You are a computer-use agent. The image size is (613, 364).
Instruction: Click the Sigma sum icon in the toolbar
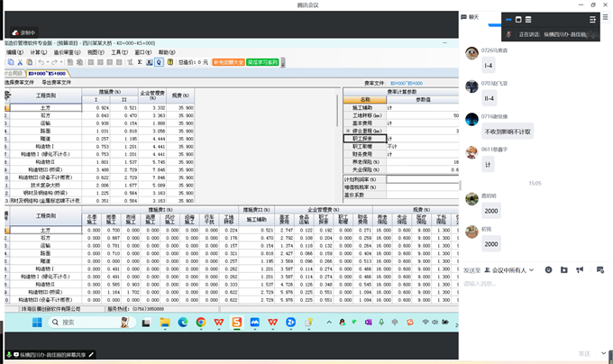pyautogui.click(x=140, y=62)
